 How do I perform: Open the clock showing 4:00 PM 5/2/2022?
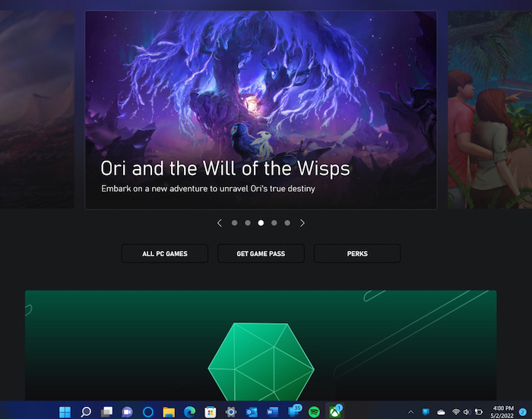click(x=503, y=412)
